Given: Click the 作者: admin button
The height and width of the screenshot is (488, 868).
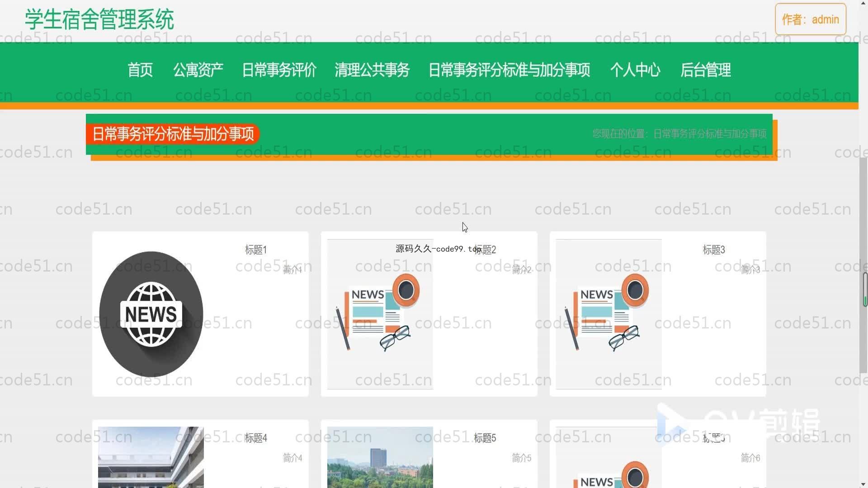Looking at the screenshot, I should pos(811,19).
